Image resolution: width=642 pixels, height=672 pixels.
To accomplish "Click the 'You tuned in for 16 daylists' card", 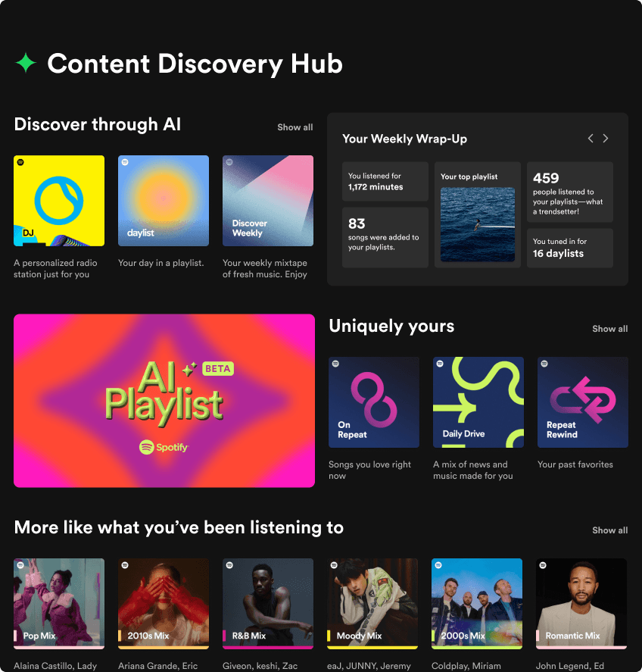I will coord(570,248).
